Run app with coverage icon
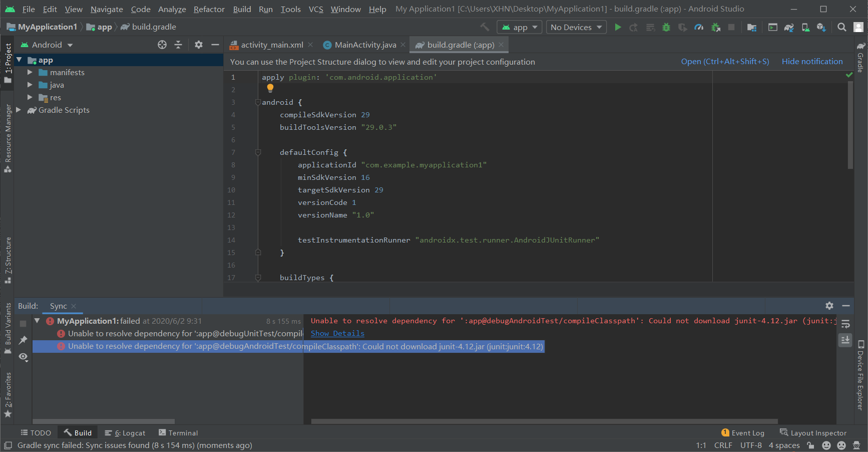Image resolution: width=868 pixels, height=452 pixels. pyautogui.click(x=682, y=27)
